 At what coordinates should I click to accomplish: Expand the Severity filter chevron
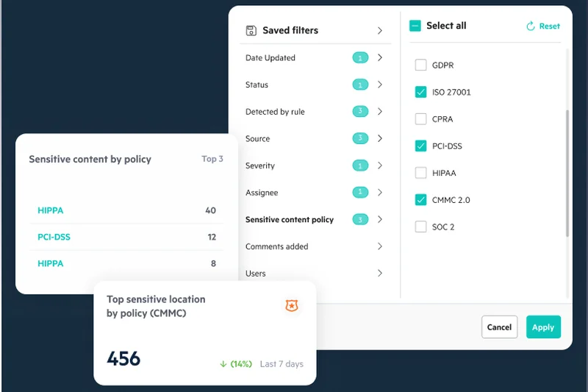coord(380,165)
